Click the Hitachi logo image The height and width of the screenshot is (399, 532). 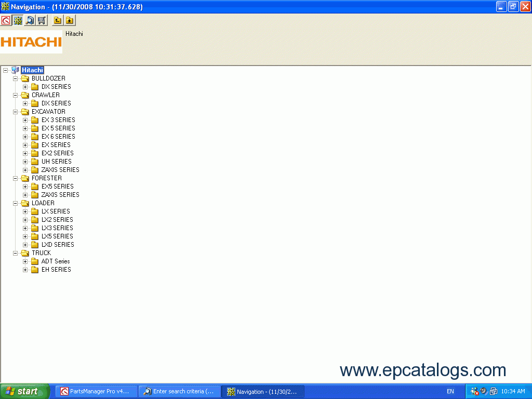(31, 42)
